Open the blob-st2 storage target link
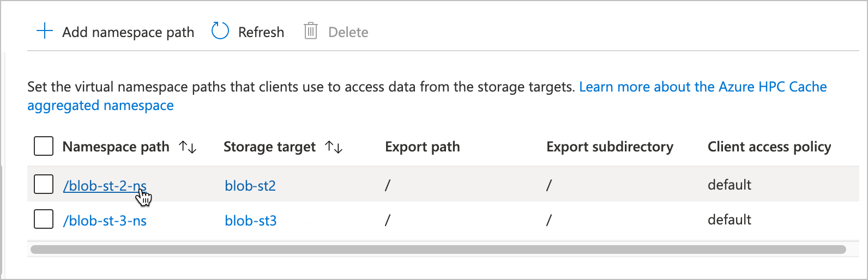 point(250,186)
